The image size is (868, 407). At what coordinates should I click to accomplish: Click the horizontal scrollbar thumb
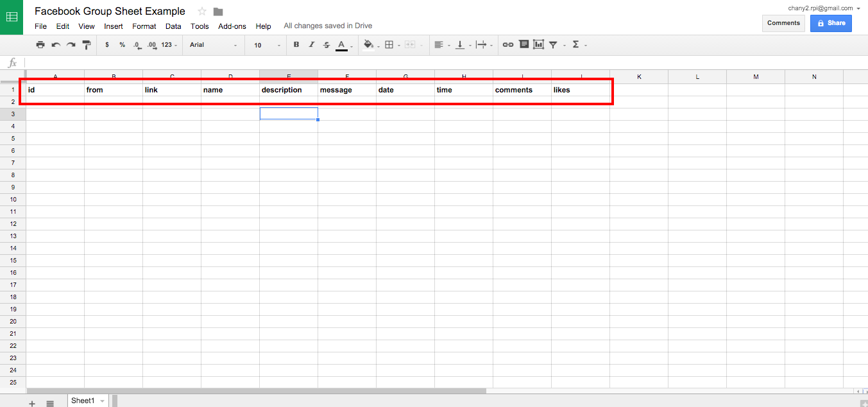[x=256, y=390]
